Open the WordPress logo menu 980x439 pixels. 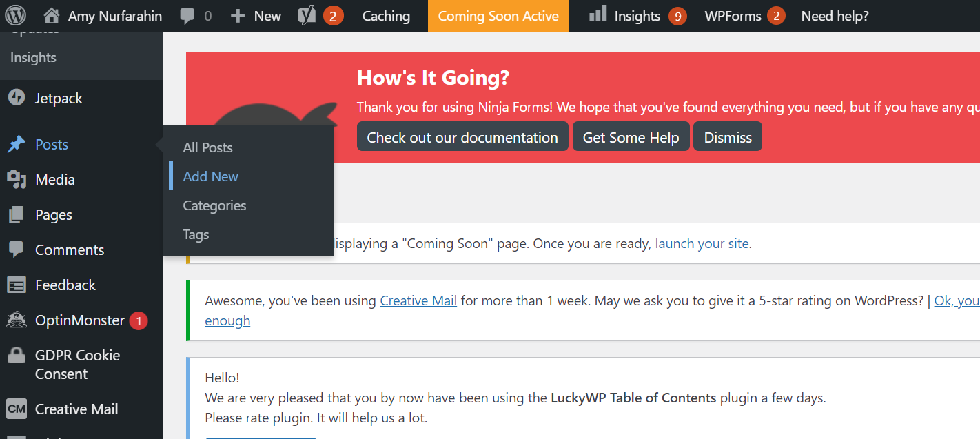tap(15, 15)
